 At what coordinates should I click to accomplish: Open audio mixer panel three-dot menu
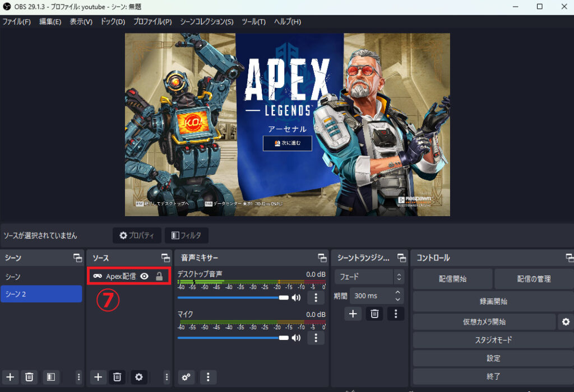(x=208, y=377)
